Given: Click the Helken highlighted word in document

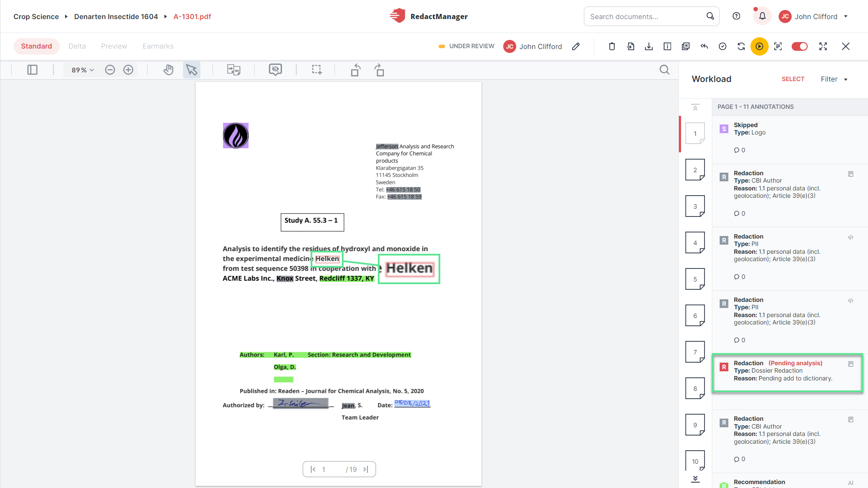Looking at the screenshot, I should tap(327, 259).
